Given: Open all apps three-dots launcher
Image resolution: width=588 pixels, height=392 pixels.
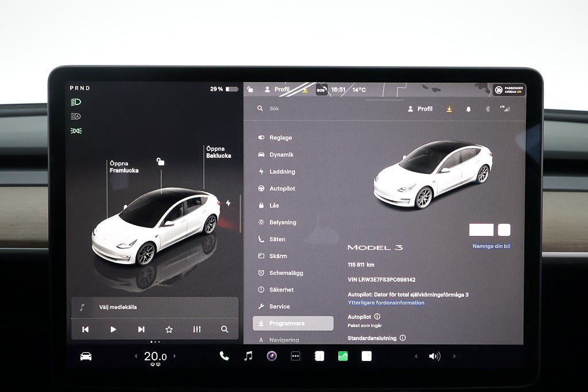Looking at the screenshot, I should 296,356.
